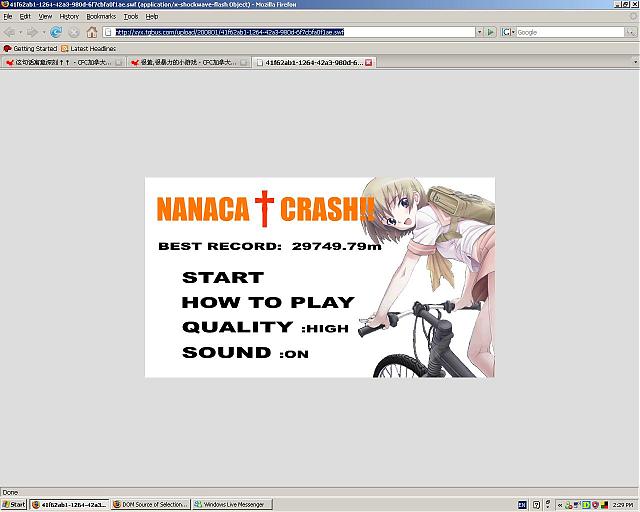Open the History menu

(69, 17)
